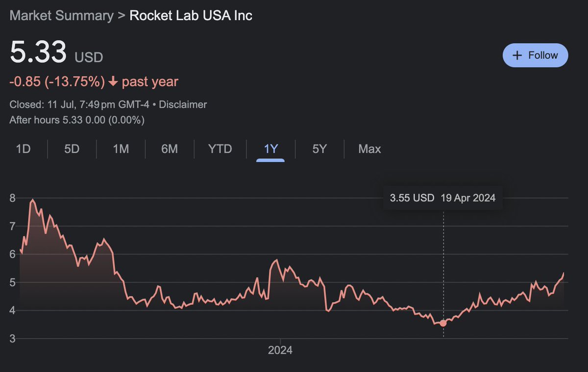
Task: Click the plus icon on the Follow button
Action: point(518,55)
